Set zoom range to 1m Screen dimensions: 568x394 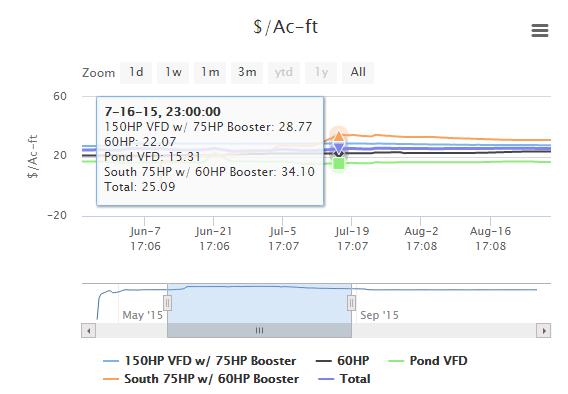coord(210,72)
